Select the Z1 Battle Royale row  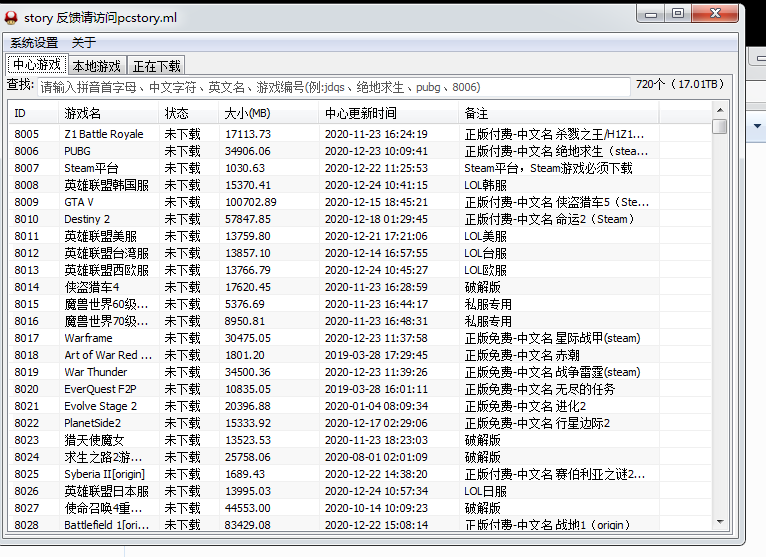360,134
